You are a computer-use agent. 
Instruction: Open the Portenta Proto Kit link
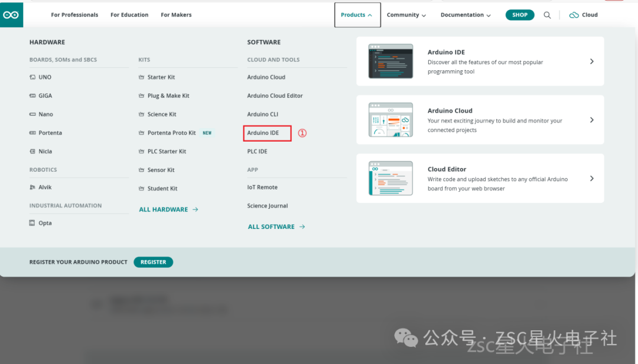(172, 133)
